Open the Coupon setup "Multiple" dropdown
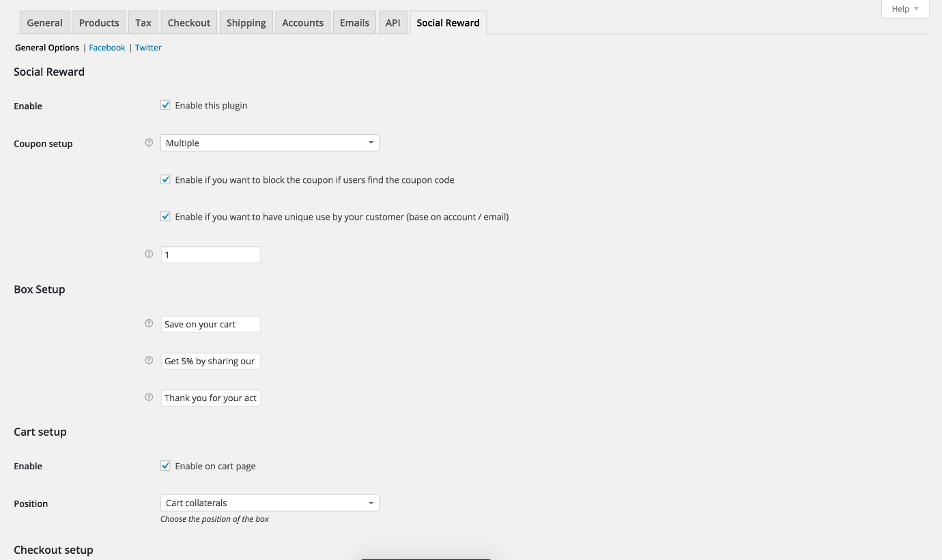Screen dimensions: 942x560 click(270, 143)
